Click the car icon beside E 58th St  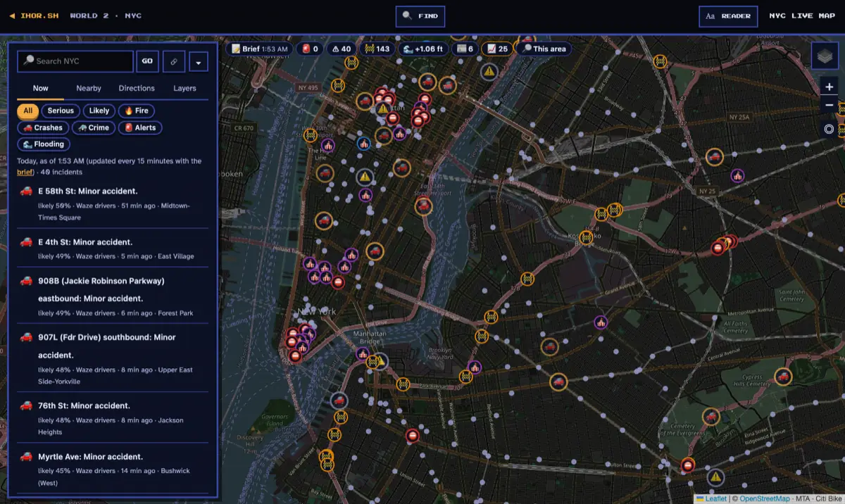26,191
